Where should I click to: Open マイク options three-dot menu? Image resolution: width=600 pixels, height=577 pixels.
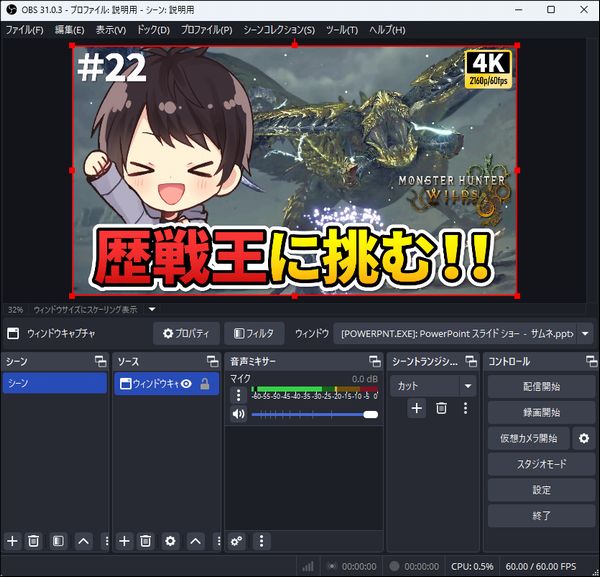click(238, 395)
